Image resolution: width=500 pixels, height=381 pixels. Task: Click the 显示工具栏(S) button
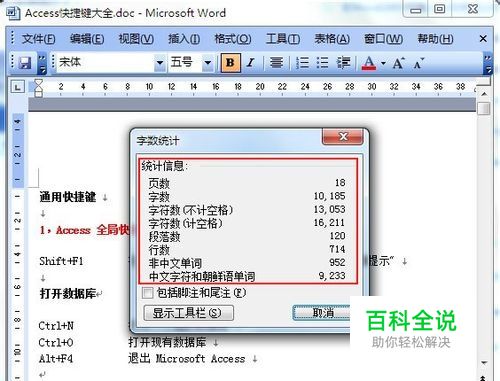188,313
